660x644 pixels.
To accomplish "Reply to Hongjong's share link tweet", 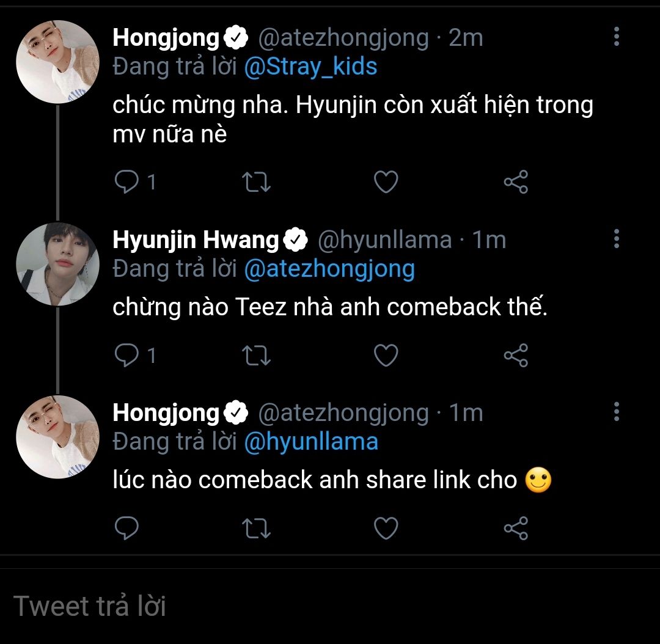I will tap(127, 529).
